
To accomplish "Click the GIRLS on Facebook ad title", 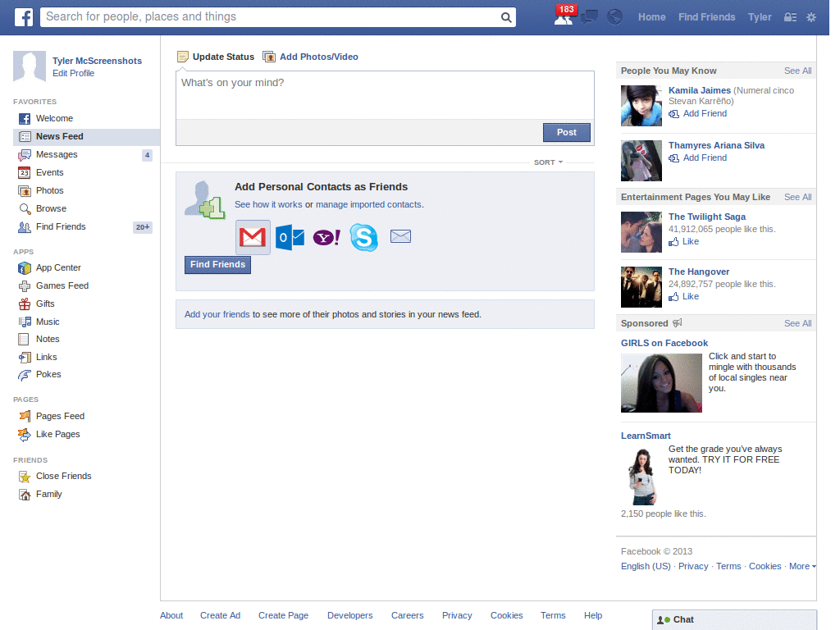I will click(664, 344).
